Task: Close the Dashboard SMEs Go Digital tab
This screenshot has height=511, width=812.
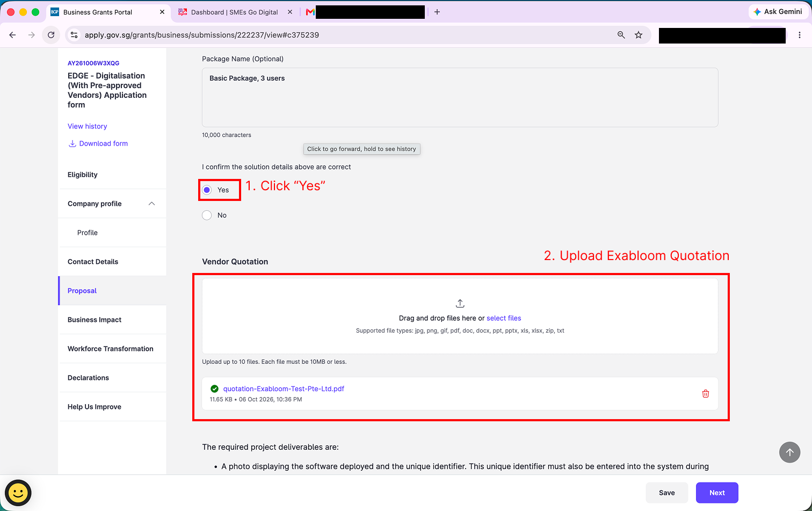Action: click(x=290, y=12)
